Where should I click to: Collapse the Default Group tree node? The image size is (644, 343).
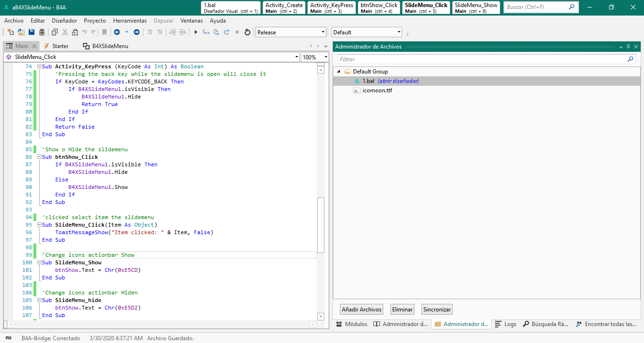click(x=339, y=72)
